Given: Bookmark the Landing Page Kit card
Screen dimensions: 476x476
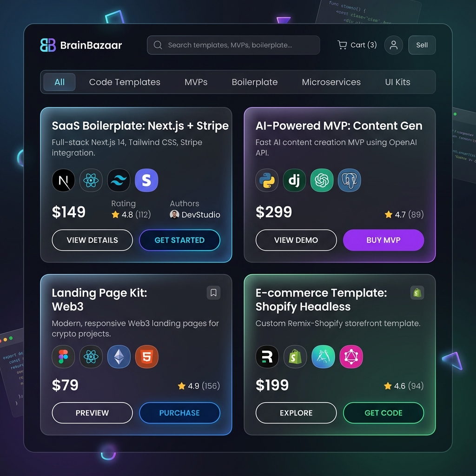Looking at the screenshot, I should 213,293.
